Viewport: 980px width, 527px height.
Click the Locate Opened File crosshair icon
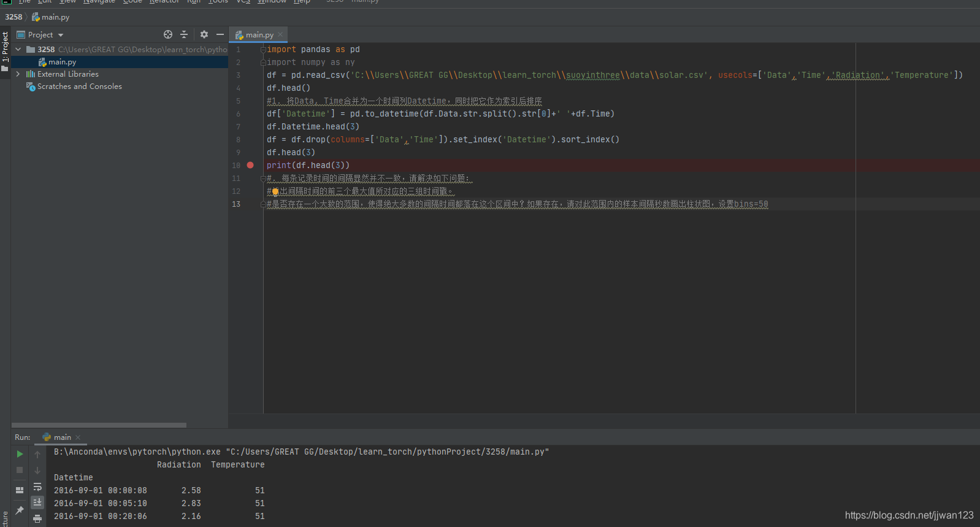click(x=168, y=34)
